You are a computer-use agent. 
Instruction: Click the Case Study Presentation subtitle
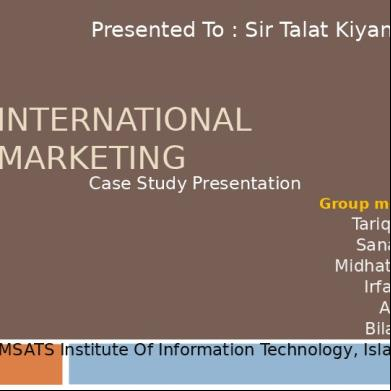tap(195, 184)
